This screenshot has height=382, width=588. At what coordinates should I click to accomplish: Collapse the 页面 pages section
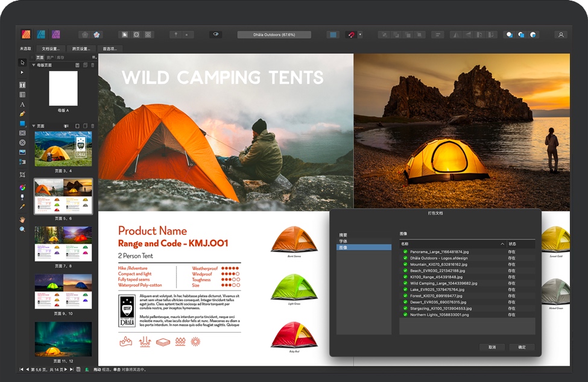(34, 126)
